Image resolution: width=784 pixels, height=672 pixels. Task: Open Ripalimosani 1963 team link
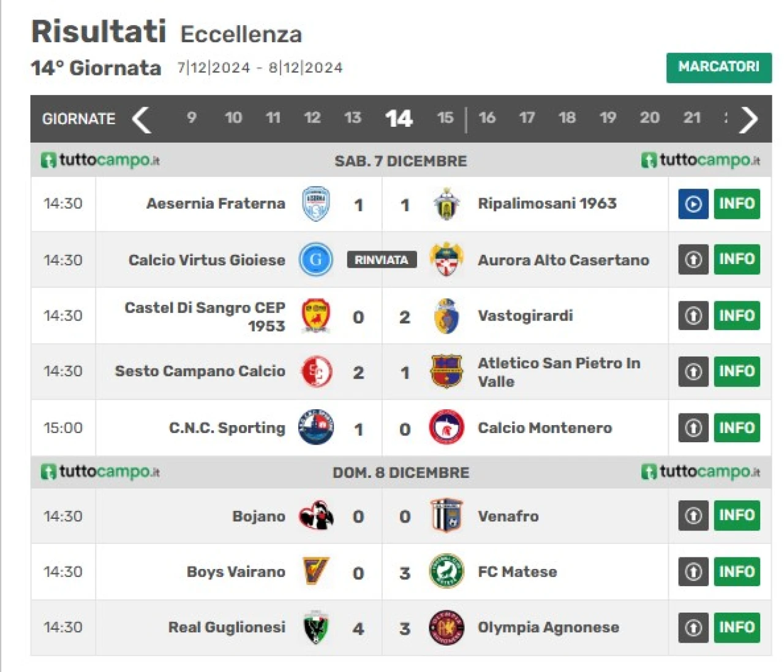pos(547,203)
